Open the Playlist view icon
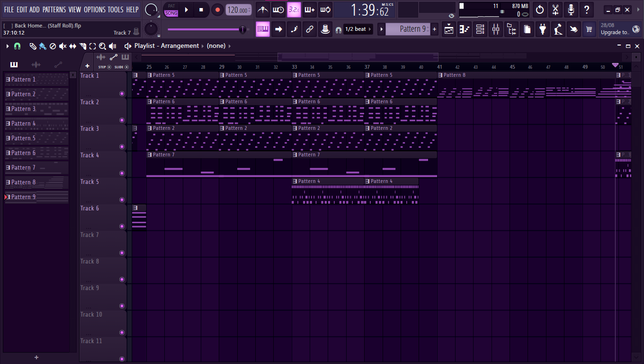 [x=449, y=29]
